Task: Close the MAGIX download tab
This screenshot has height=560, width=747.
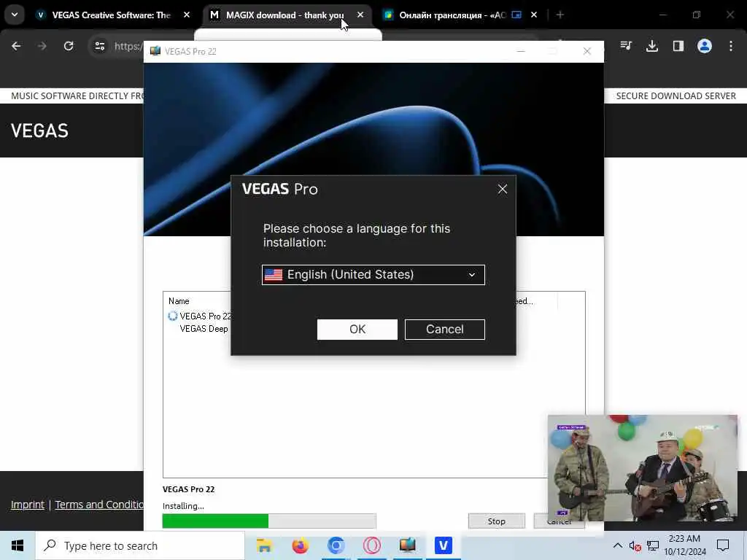Action: [x=360, y=15]
